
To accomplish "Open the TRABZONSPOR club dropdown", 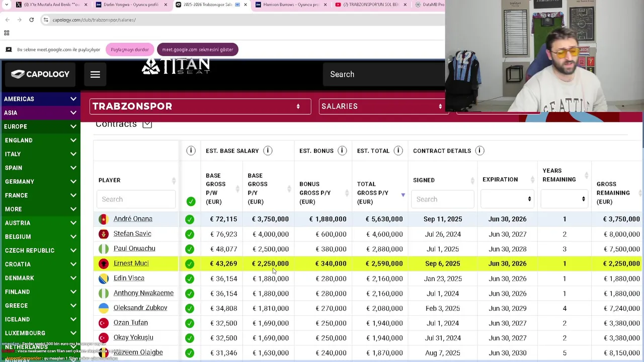I will pyautogui.click(x=200, y=106).
